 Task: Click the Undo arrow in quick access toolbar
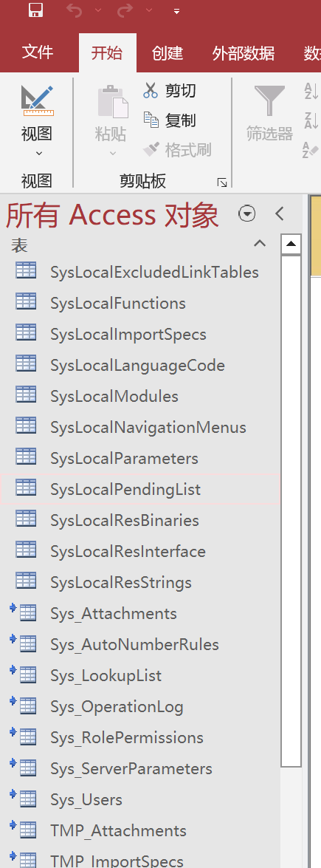[x=74, y=10]
